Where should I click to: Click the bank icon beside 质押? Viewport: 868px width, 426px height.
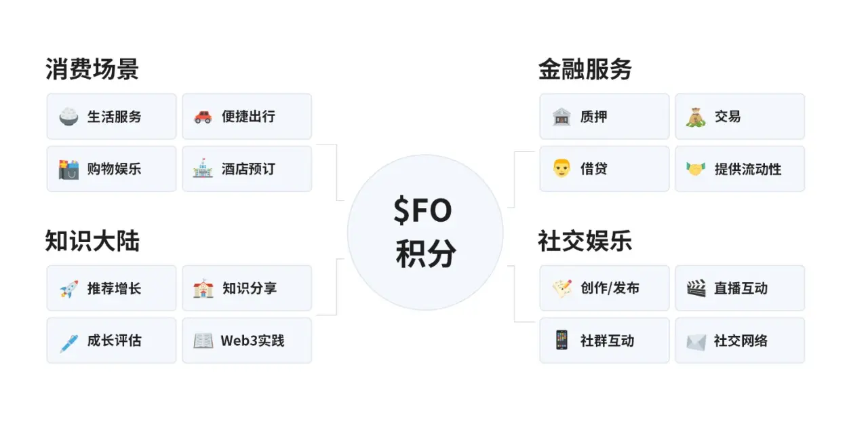(561, 117)
